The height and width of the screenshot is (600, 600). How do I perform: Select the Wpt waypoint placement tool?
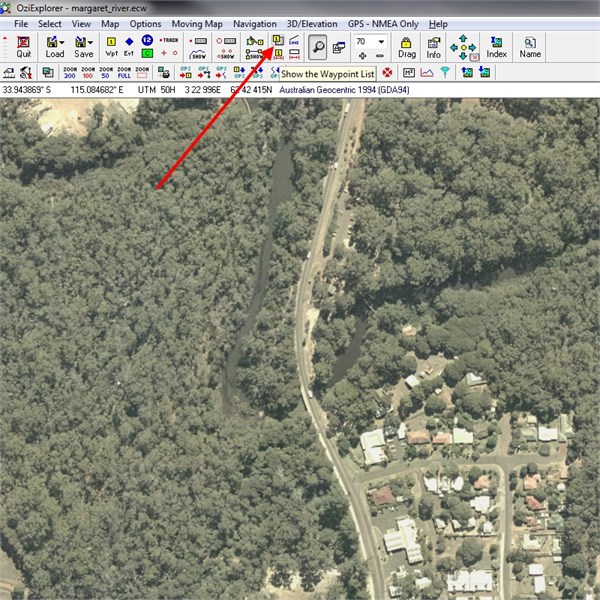pos(111,47)
